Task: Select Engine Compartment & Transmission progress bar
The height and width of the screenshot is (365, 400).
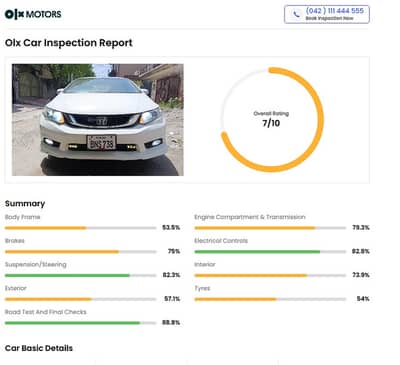Action: click(x=270, y=228)
